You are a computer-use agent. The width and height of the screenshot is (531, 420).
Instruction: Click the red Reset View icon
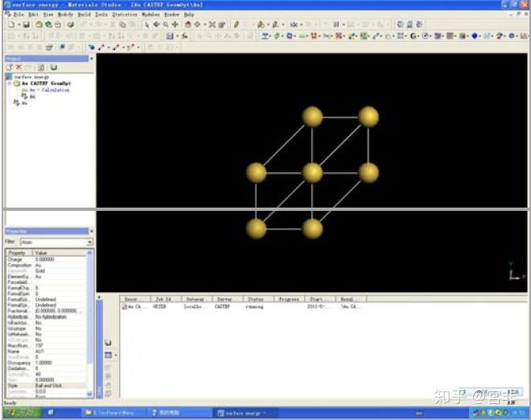coord(188,24)
